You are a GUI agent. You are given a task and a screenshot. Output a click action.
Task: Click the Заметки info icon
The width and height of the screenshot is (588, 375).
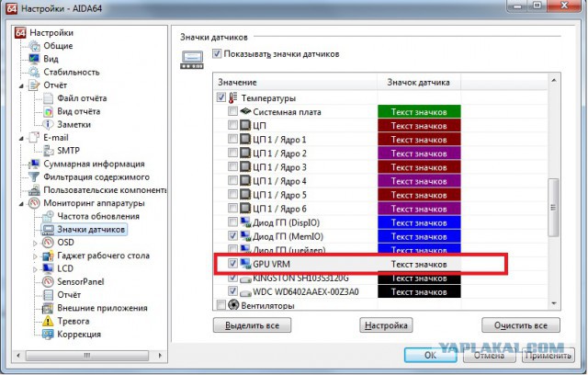tap(48, 124)
